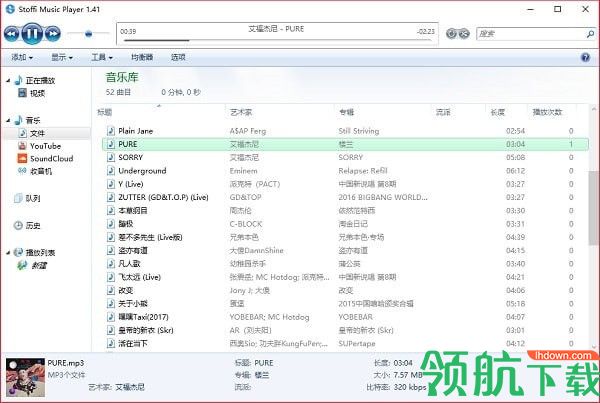Click the previous track button

(11, 34)
